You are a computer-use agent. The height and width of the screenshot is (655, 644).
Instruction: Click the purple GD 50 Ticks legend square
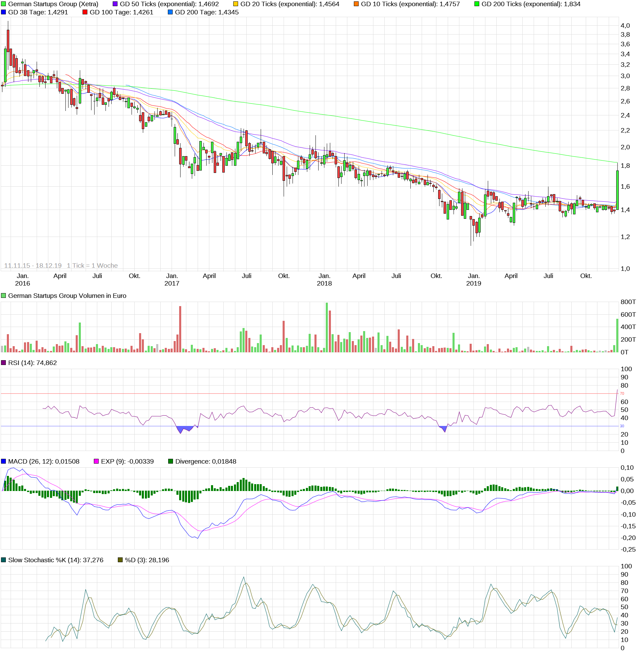coord(115,4)
